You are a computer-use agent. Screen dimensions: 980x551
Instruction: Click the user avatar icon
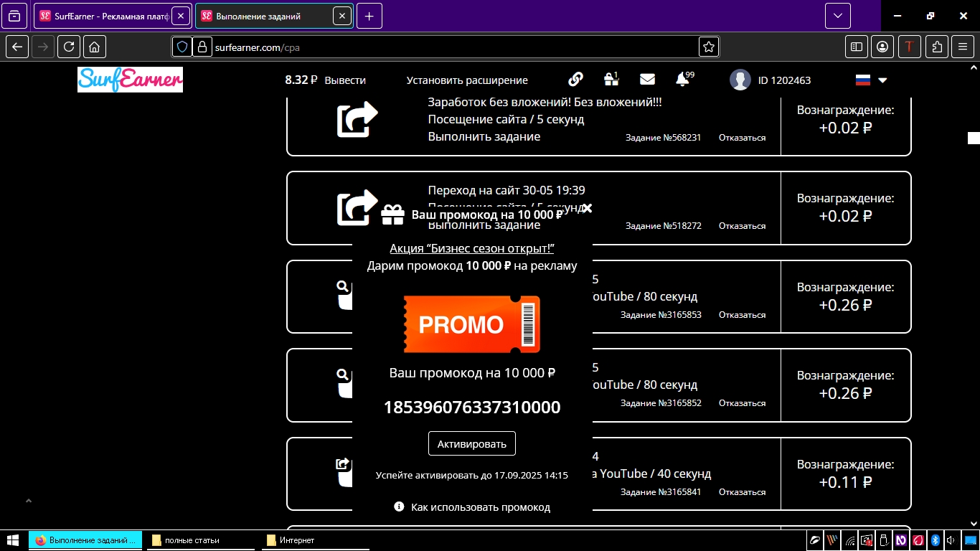tap(740, 80)
